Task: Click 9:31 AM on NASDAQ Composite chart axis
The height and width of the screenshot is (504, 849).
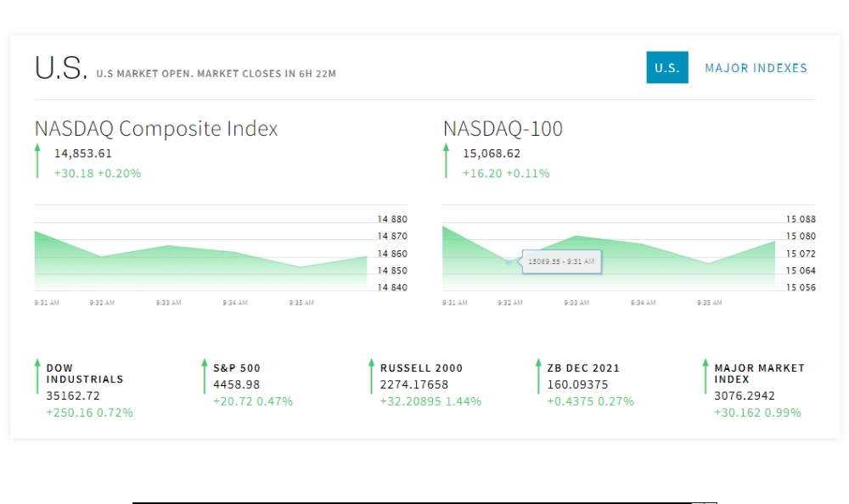Action: click(x=47, y=303)
